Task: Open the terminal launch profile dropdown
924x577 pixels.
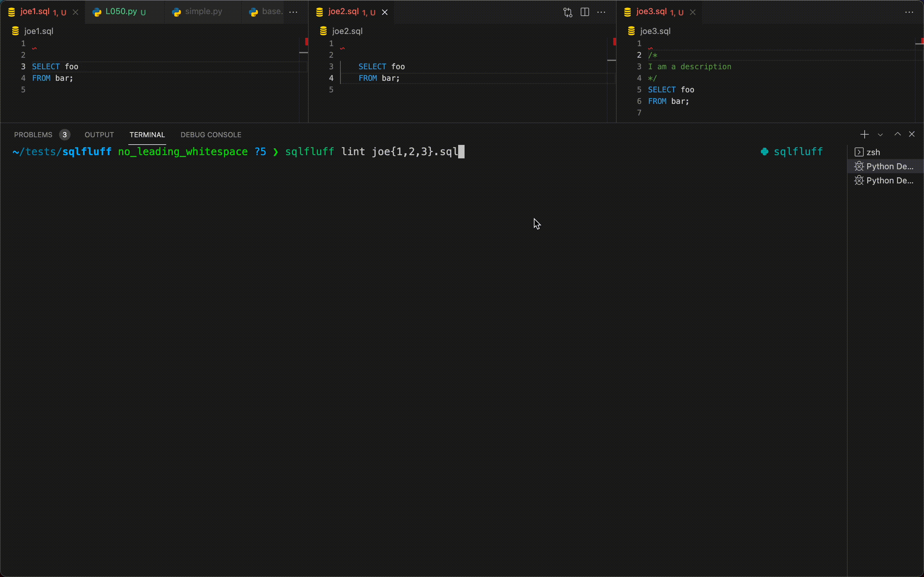Action: click(880, 135)
